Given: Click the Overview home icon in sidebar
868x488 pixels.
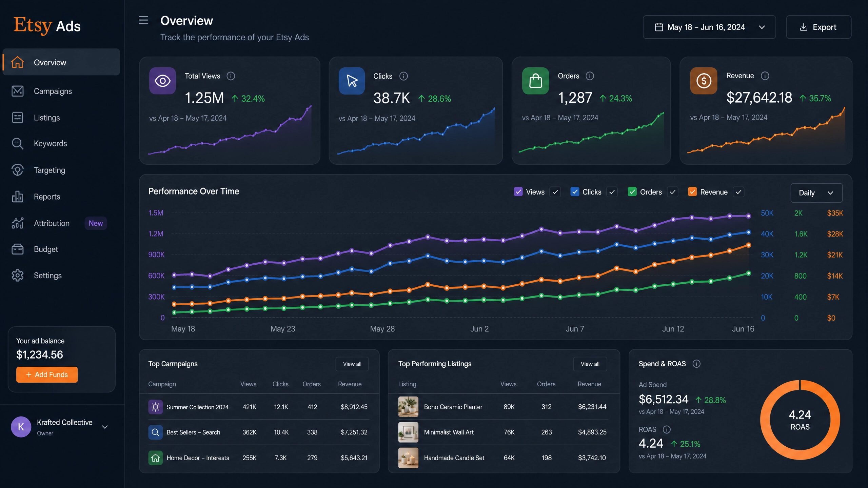Looking at the screenshot, I should 17,62.
